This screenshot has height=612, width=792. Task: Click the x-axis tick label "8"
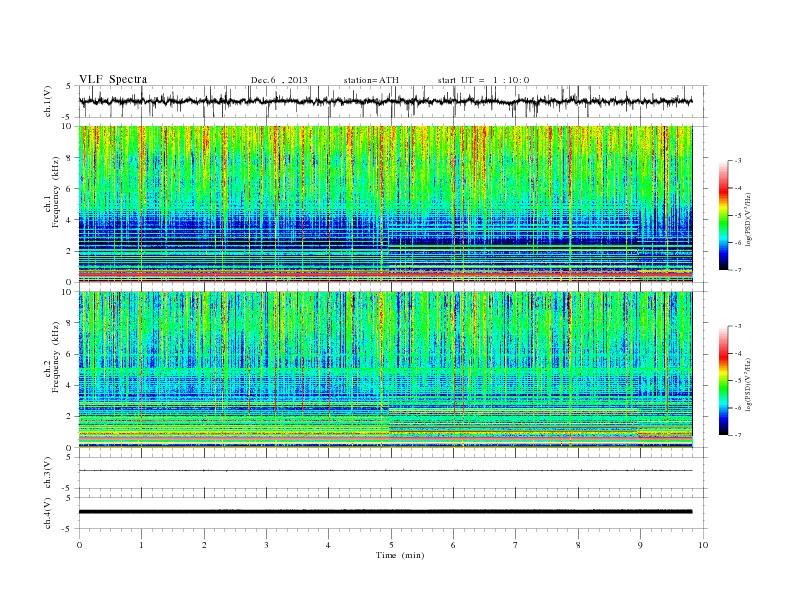pyautogui.click(x=578, y=545)
